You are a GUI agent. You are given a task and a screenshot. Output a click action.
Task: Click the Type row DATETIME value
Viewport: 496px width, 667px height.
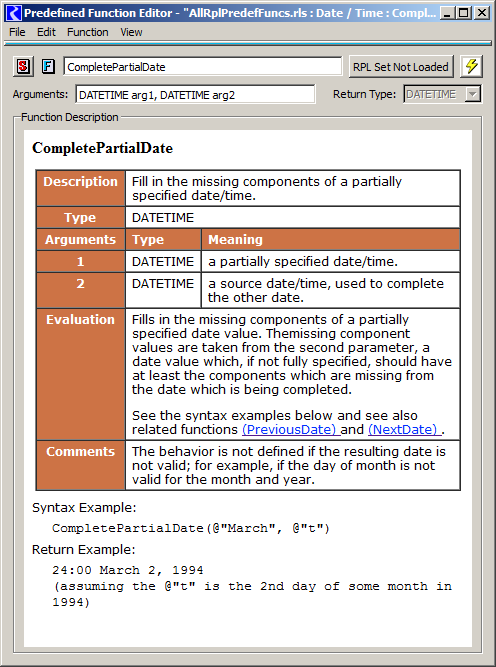293,217
